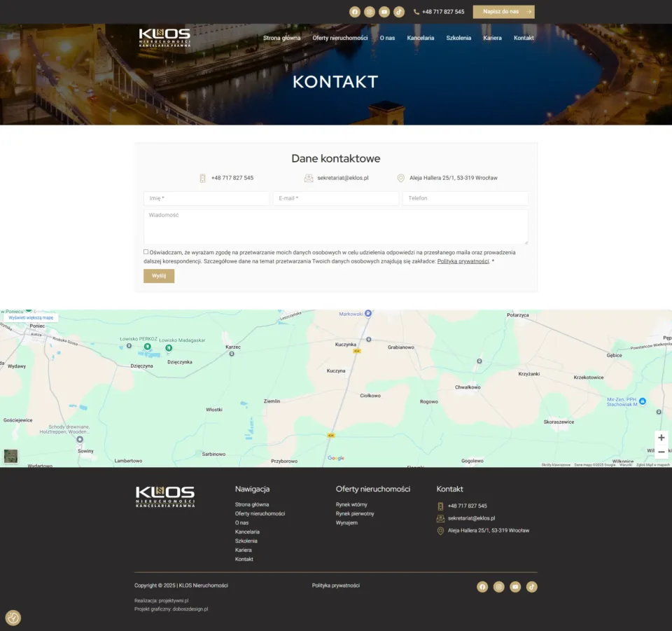This screenshot has height=631, width=672.
Task: Open footer Kariera link
Action: pyautogui.click(x=244, y=550)
